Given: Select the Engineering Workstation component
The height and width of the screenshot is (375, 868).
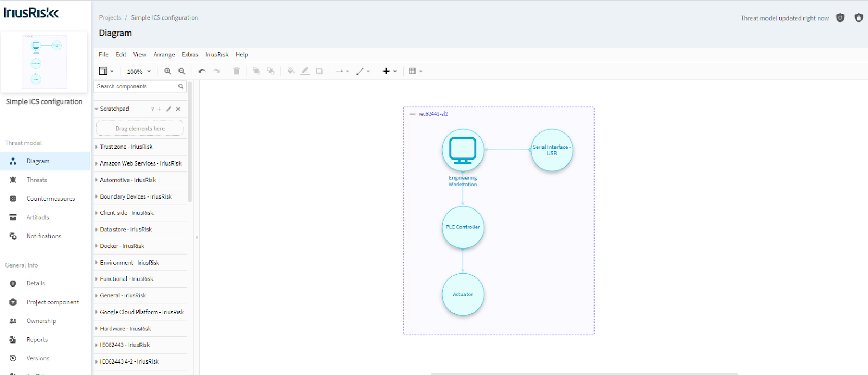Looking at the screenshot, I should [463, 150].
